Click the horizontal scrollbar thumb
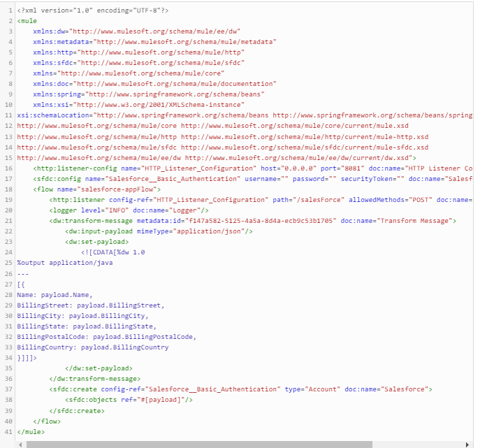 (199, 445)
